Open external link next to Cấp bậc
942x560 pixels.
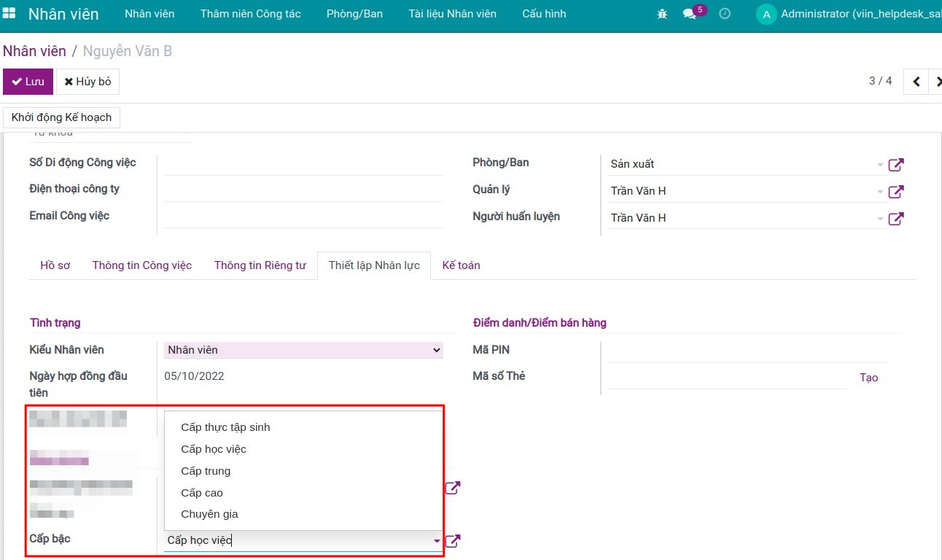click(453, 541)
